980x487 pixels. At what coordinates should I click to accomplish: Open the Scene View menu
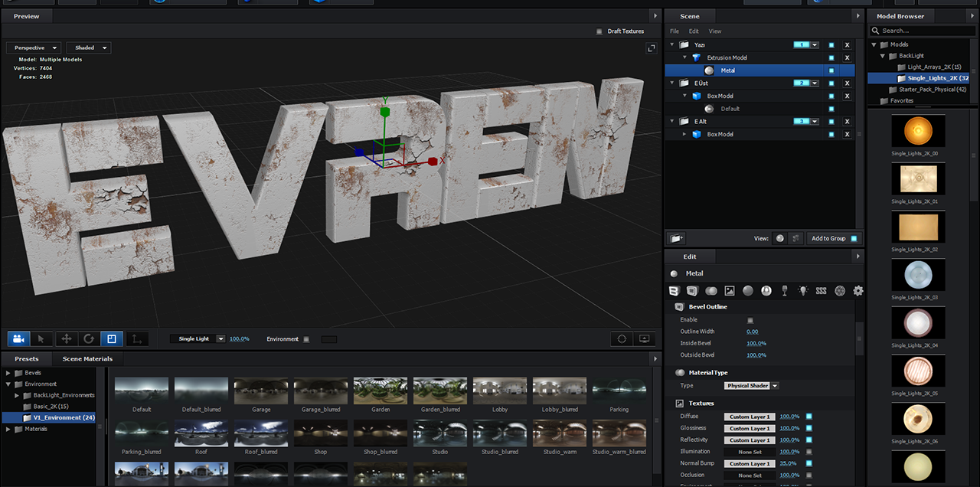tap(715, 31)
